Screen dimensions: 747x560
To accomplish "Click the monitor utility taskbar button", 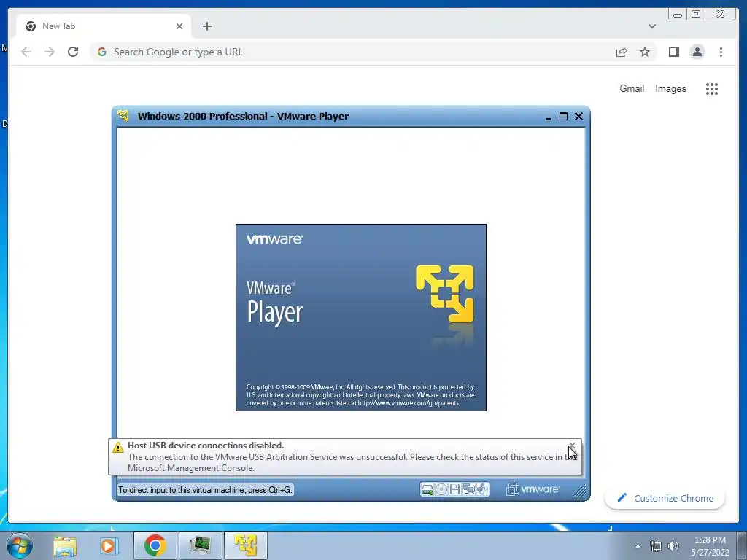I will click(x=200, y=545).
